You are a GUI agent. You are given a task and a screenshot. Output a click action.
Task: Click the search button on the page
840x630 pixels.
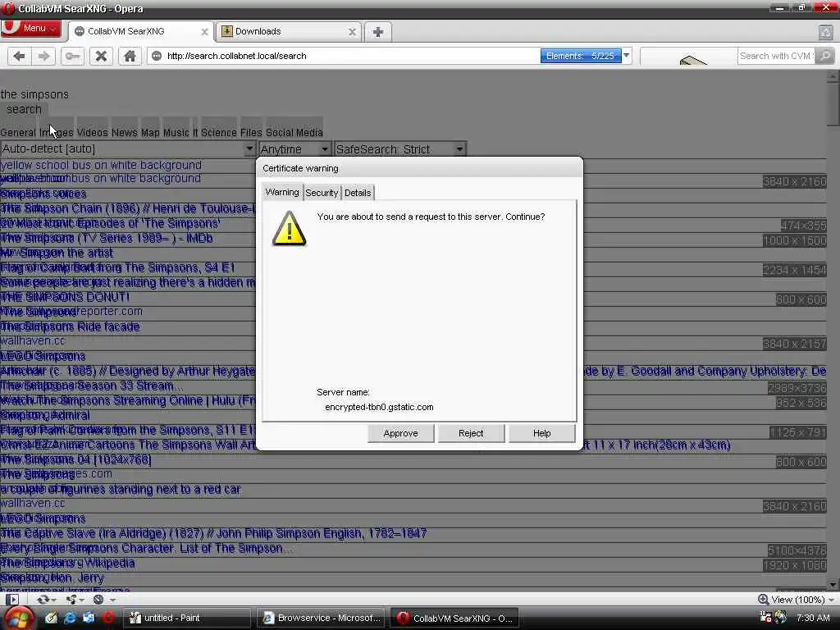24,109
